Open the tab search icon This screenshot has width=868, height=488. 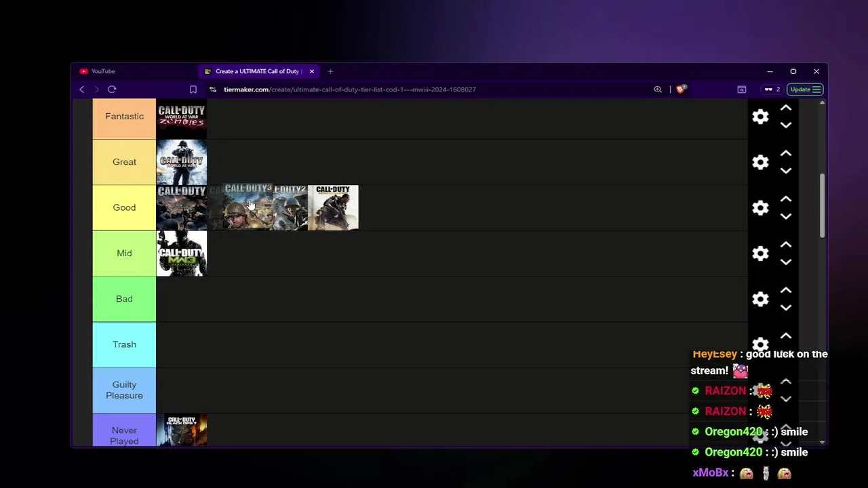click(742, 89)
